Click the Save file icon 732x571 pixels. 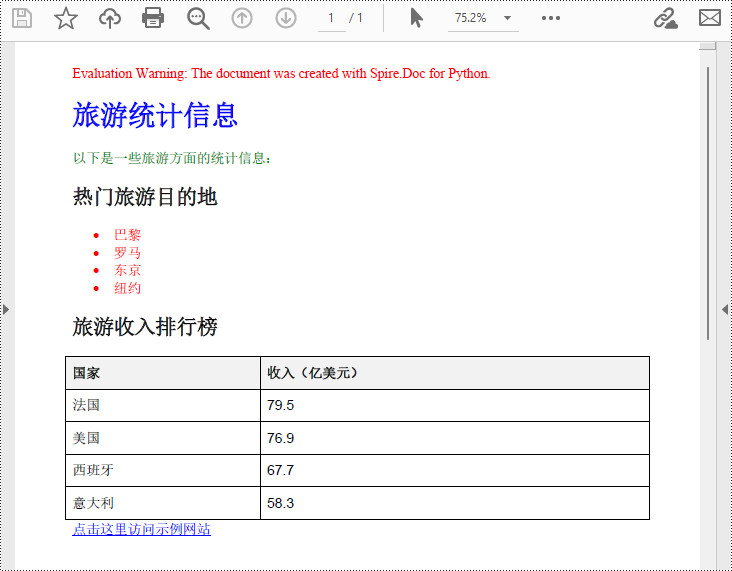coord(21,19)
